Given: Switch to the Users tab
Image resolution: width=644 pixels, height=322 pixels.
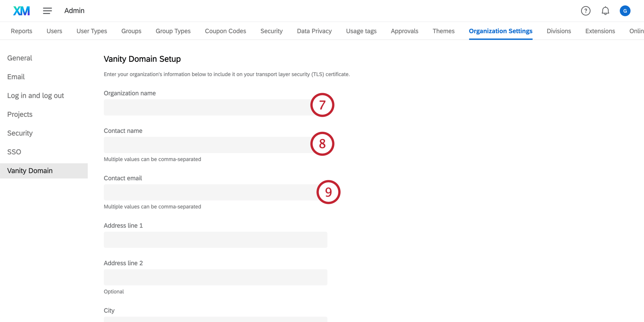Looking at the screenshot, I should (x=54, y=31).
